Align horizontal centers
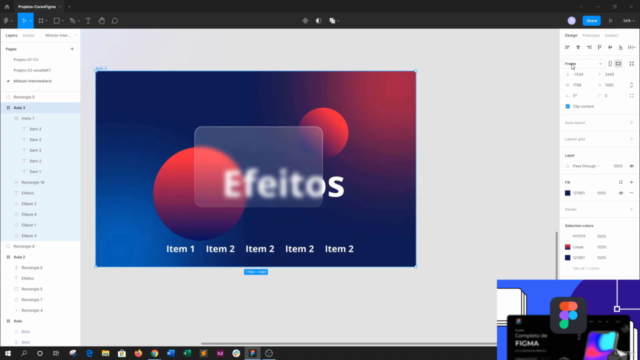This screenshot has width=640, height=360. (578, 47)
